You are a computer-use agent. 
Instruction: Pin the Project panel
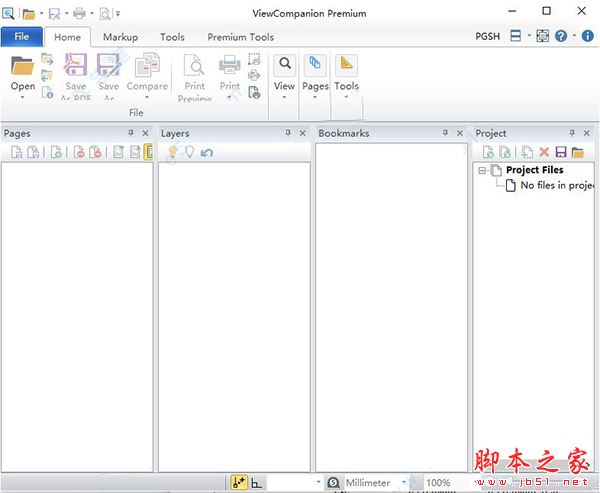tap(572, 133)
